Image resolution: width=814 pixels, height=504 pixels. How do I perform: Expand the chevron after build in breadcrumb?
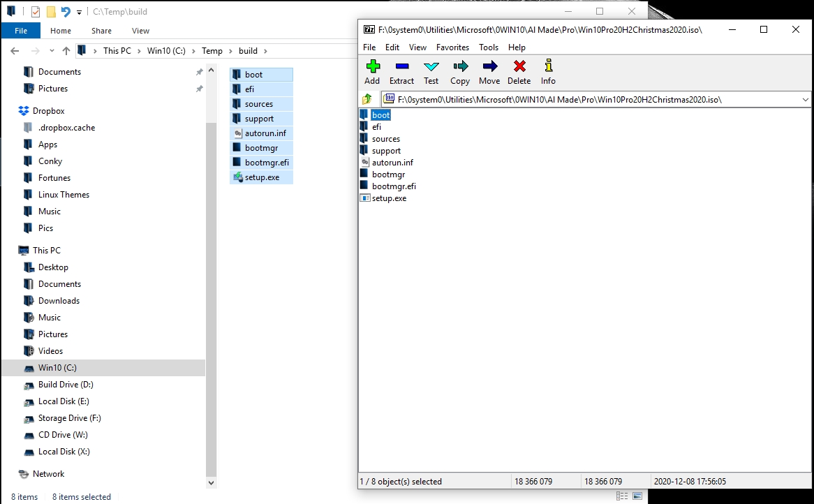(265, 51)
